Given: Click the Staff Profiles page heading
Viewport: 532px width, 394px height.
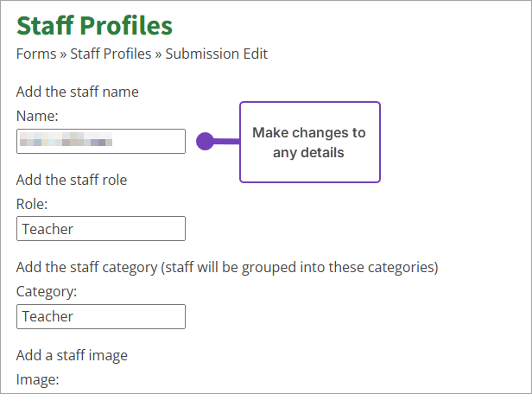Looking at the screenshot, I should click(94, 25).
